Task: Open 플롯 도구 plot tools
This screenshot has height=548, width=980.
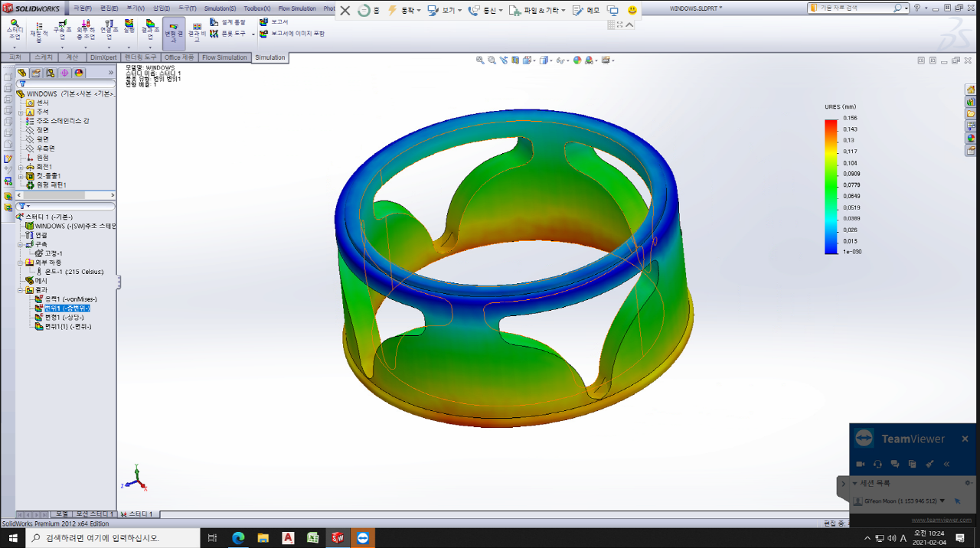Action: (x=228, y=34)
